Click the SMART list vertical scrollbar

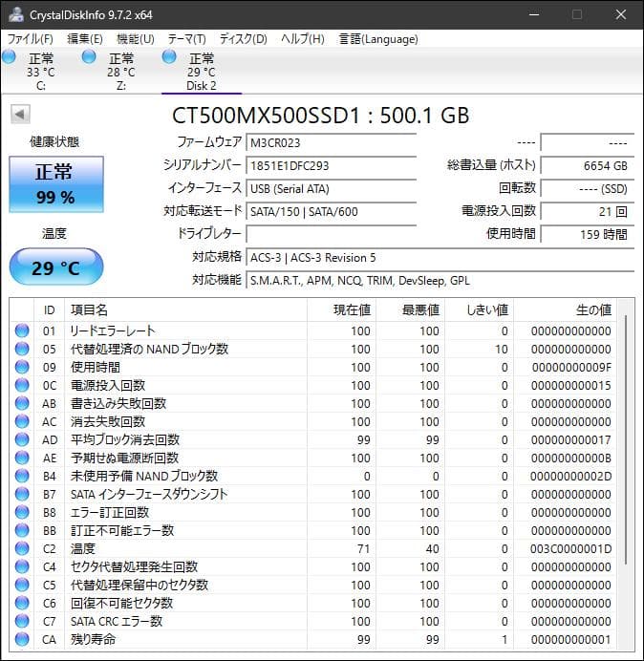point(626,438)
